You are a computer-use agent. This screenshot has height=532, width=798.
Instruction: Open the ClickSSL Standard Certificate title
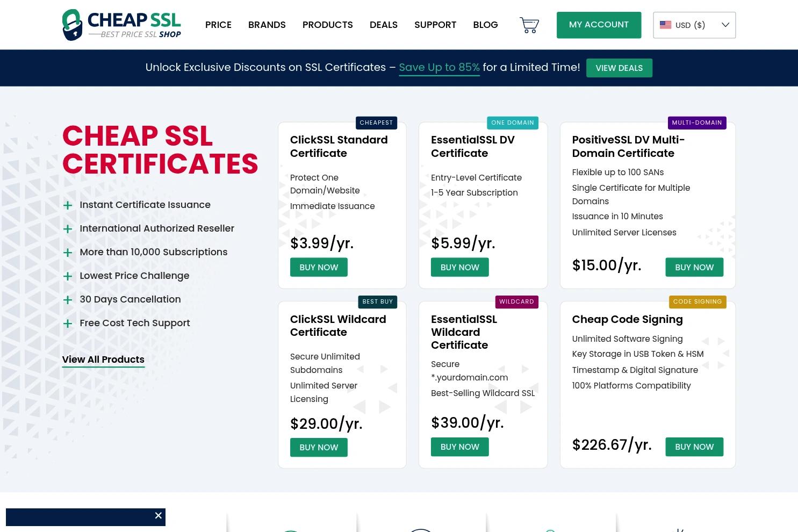[x=339, y=146]
